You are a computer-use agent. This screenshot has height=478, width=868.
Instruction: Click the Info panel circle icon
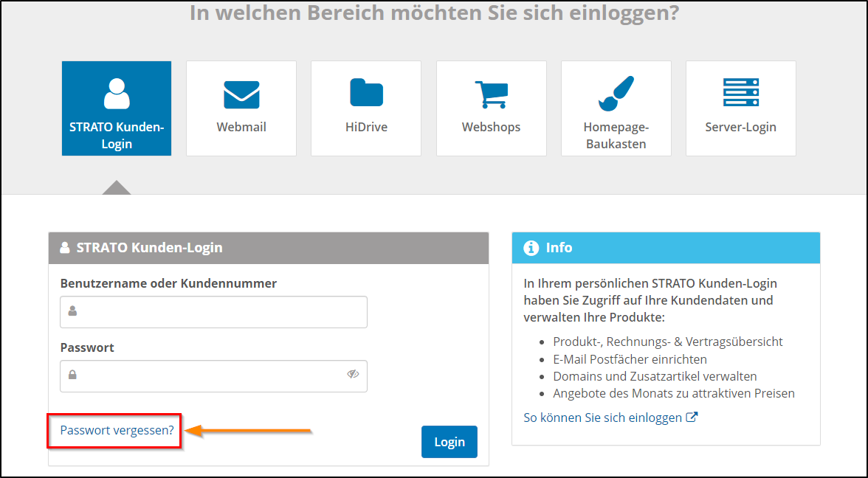point(531,248)
